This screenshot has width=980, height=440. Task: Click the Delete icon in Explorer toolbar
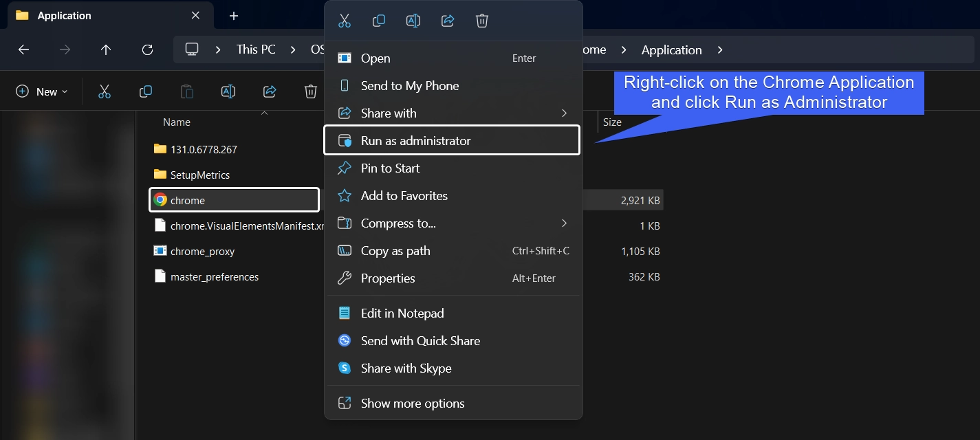tap(311, 91)
